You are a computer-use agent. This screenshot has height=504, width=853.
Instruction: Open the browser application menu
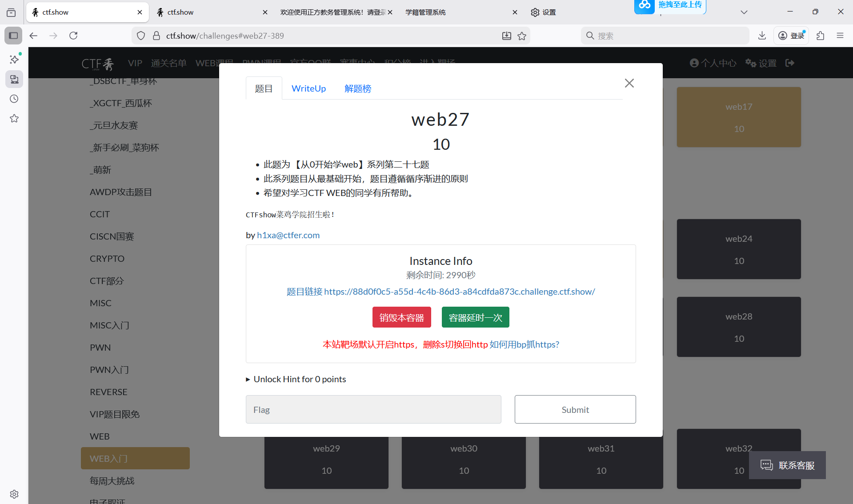coord(840,36)
